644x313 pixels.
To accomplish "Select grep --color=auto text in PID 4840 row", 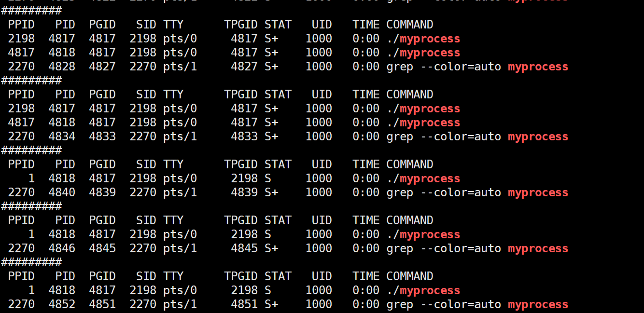I will pos(444,193).
